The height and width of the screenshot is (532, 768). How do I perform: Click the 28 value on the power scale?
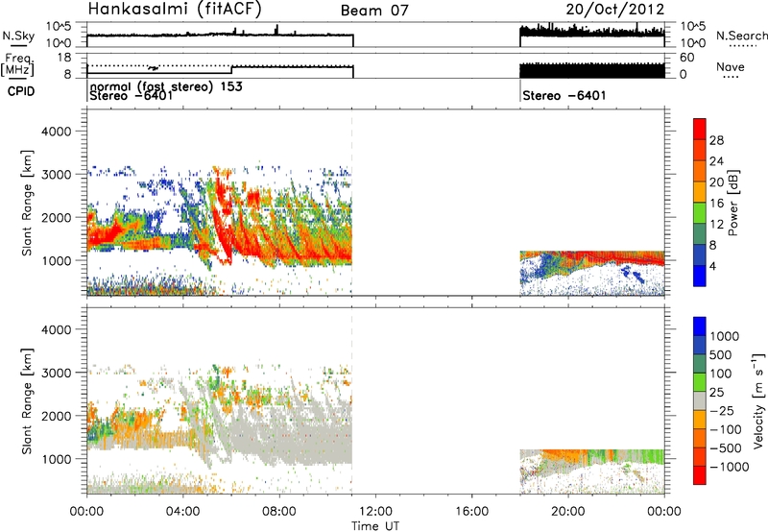click(716, 140)
